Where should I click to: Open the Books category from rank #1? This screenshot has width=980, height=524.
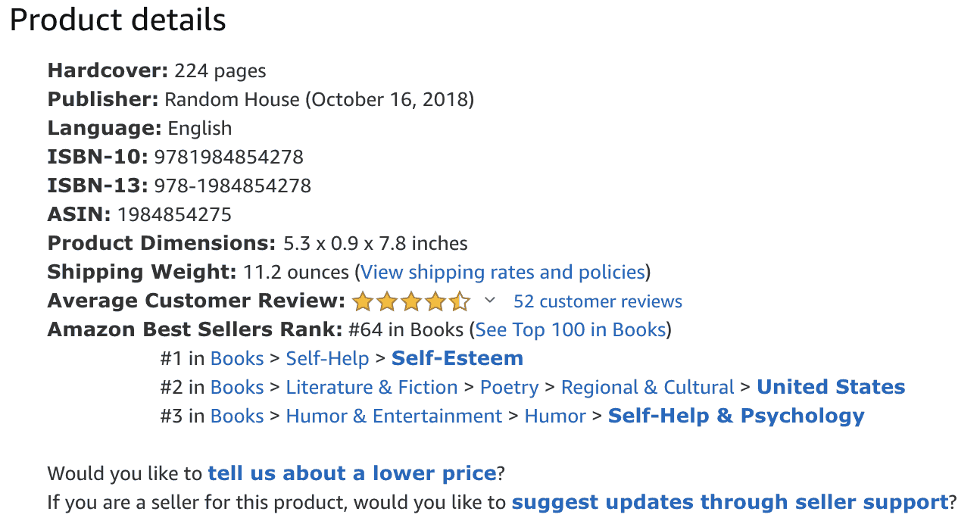click(237, 358)
